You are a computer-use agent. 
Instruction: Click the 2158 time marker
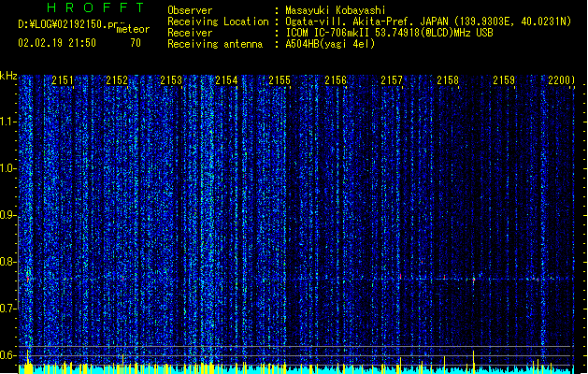coord(448,80)
